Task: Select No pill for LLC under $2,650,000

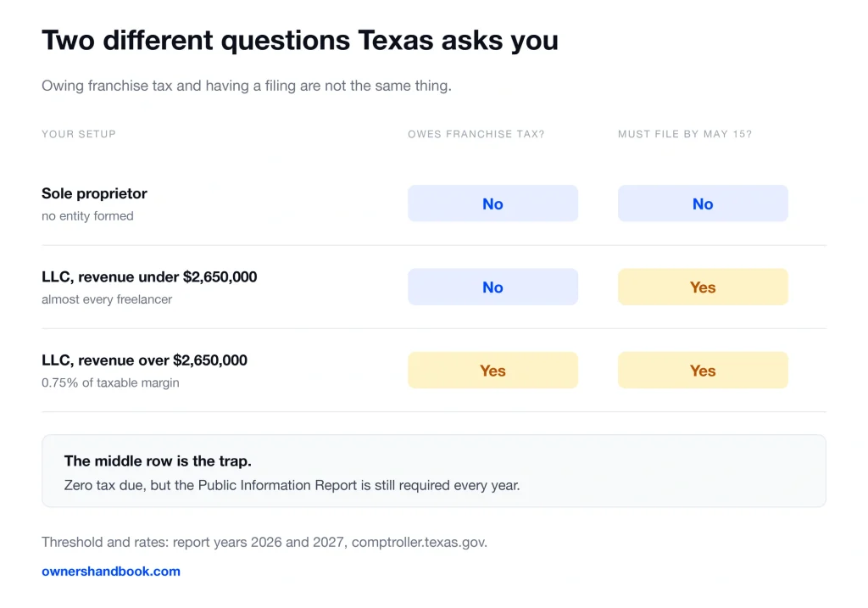Action: pyautogui.click(x=492, y=287)
